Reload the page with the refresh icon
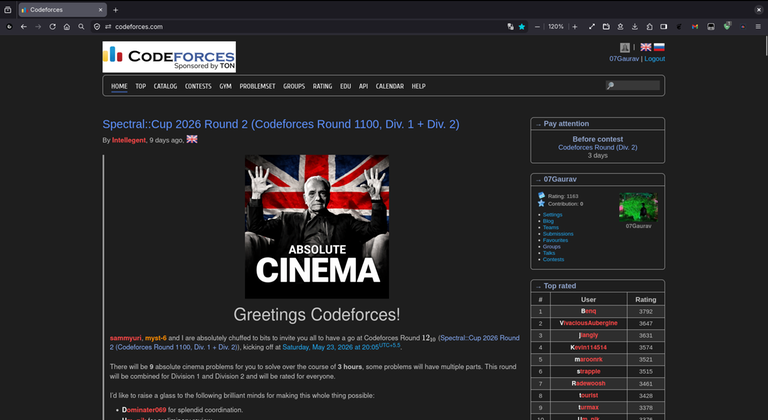Image resolution: width=768 pixels, height=420 pixels. click(52, 27)
